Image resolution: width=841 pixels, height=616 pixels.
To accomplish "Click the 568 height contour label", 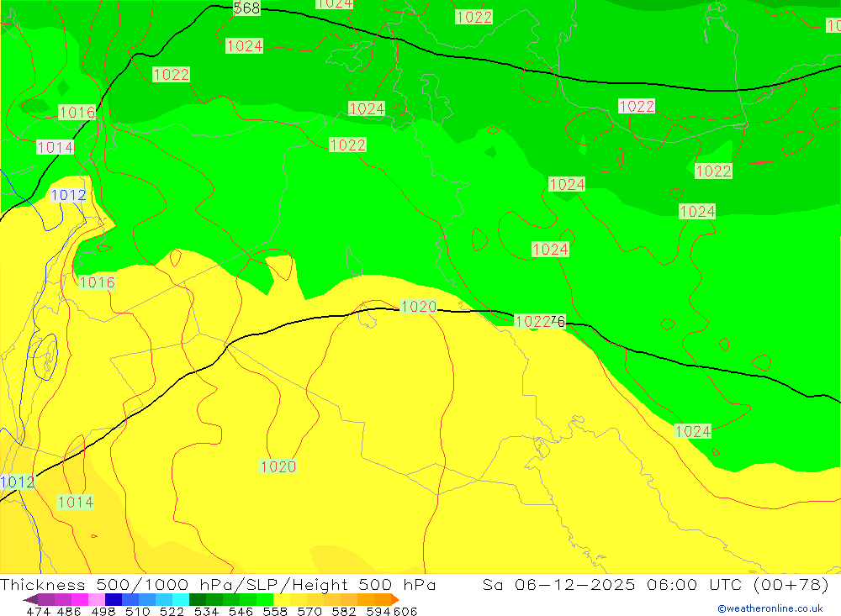I will pos(246,8).
